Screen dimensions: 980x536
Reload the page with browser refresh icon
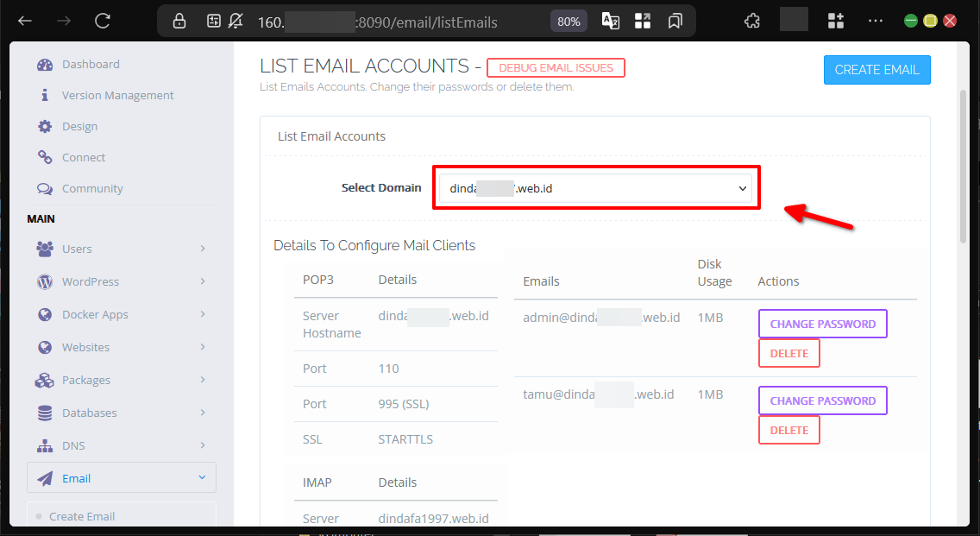coord(103,21)
